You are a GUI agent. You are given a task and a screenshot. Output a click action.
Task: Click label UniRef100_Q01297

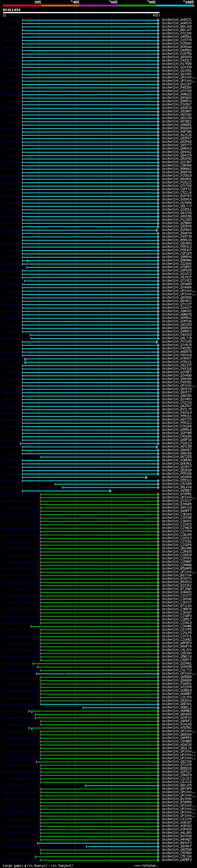pyautogui.click(x=177, y=84)
